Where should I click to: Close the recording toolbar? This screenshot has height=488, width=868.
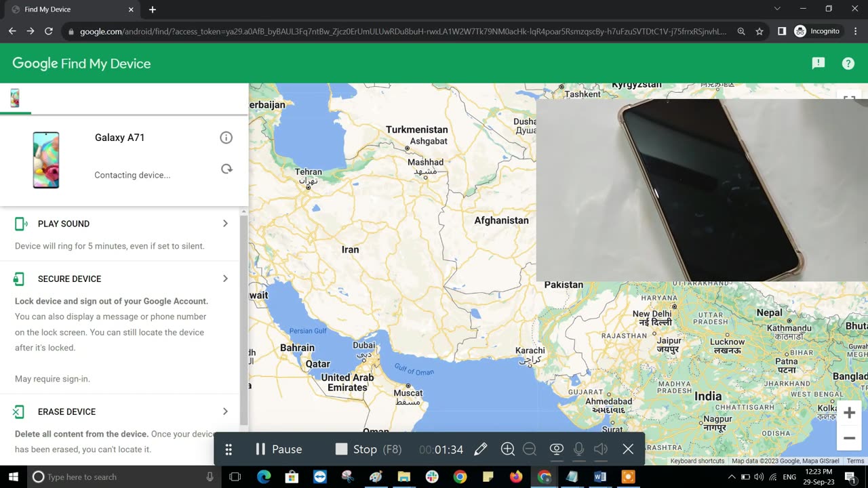628,449
